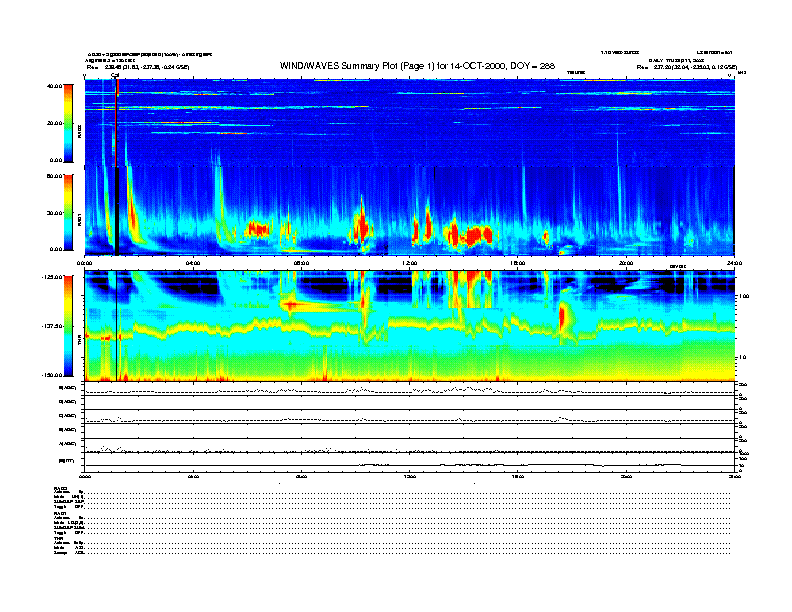This screenshot has height=612, width=792.
Task: Select the 40.00 label on RAD2 scale
Action: (x=55, y=86)
